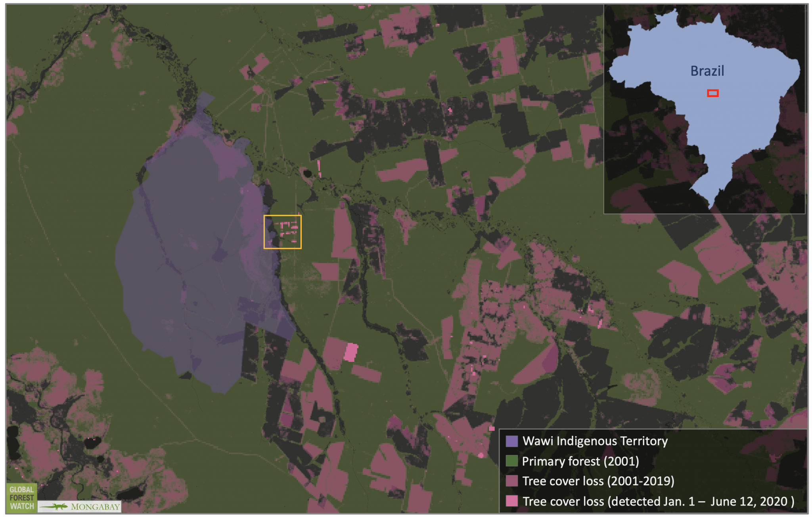Click 'Tree cover loss (2001-2019)' legend text
The height and width of the screenshot is (517, 812).
(x=598, y=481)
